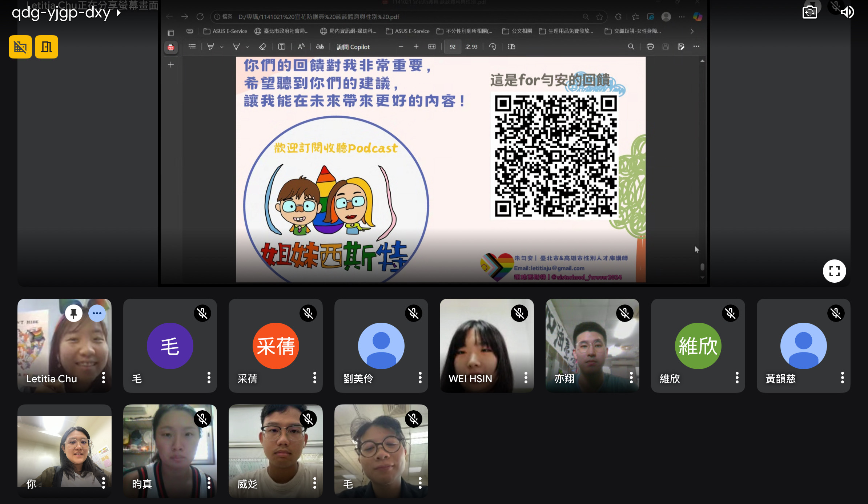The height and width of the screenshot is (504, 868).
Task: Open the pen tool color dropdown
Action: (x=222, y=47)
